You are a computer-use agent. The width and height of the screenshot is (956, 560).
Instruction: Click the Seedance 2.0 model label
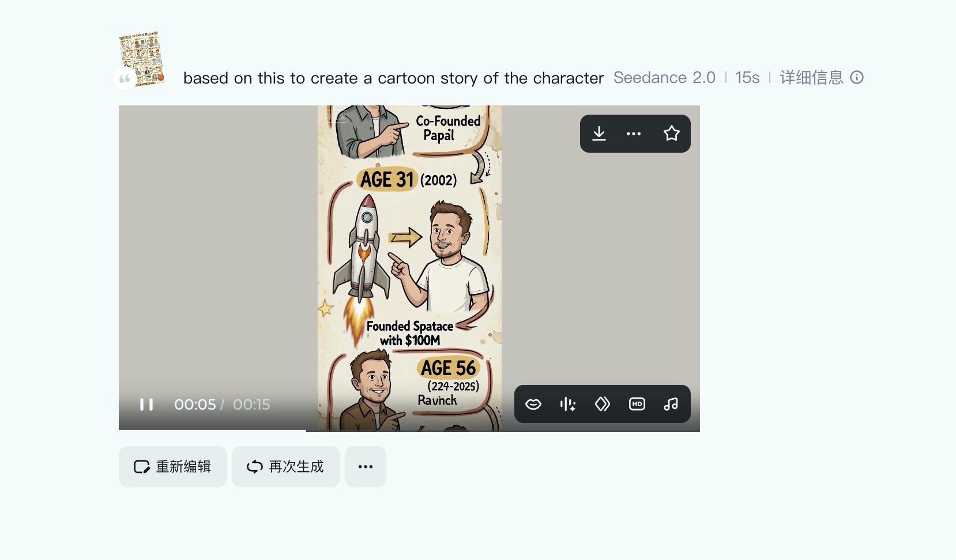click(664, 78)
